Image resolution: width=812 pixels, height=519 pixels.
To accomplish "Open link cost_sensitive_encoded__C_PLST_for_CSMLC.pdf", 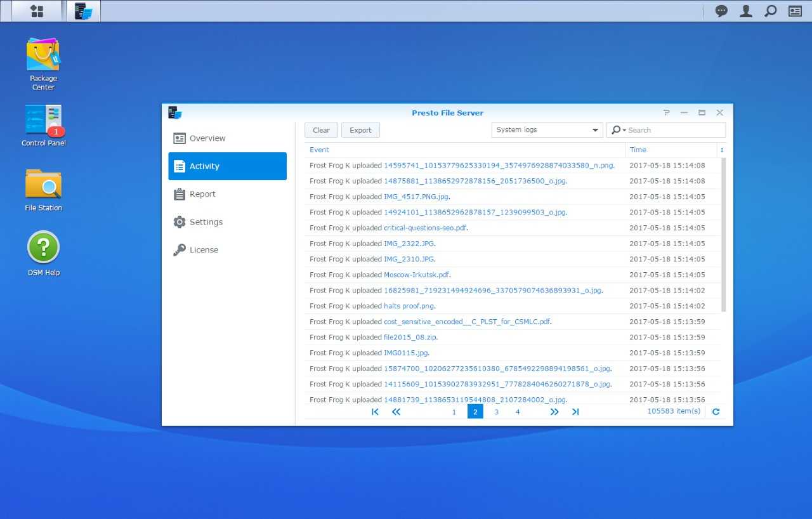I will coord(467,322).
